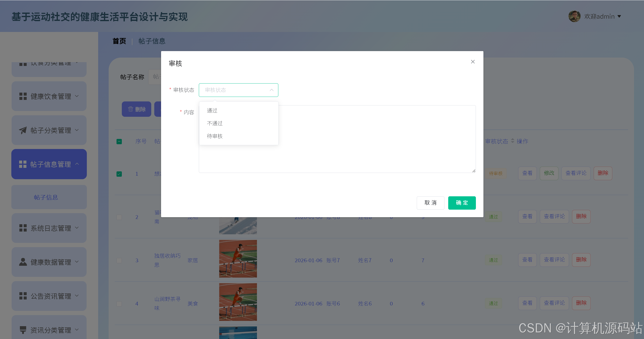Check the row 2 checkbox
This screenshot has width=644, height=339.
point(119,217)
